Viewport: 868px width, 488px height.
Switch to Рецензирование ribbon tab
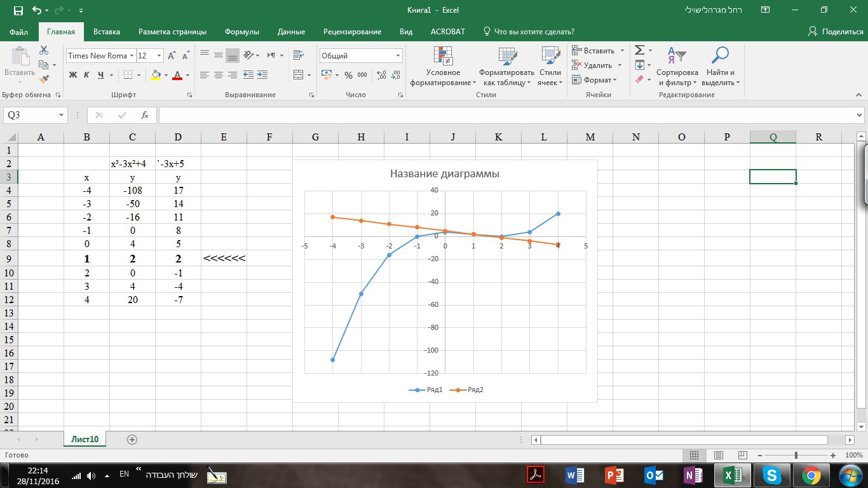[352, 31]
